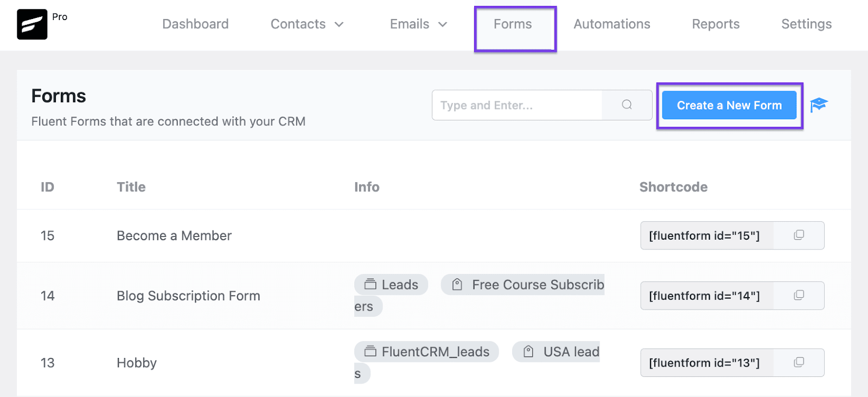The image size is (868, 397).
Task: Click Create a New Form button
Action: [729, 105]
